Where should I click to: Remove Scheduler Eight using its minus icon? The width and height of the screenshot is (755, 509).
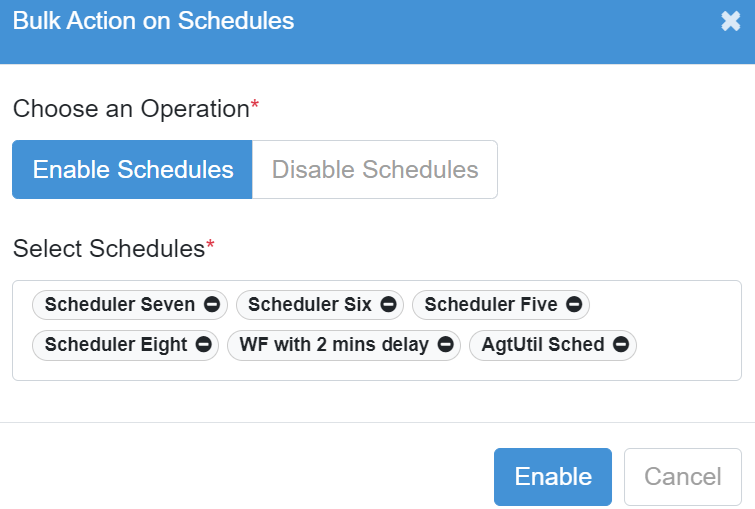204,344
